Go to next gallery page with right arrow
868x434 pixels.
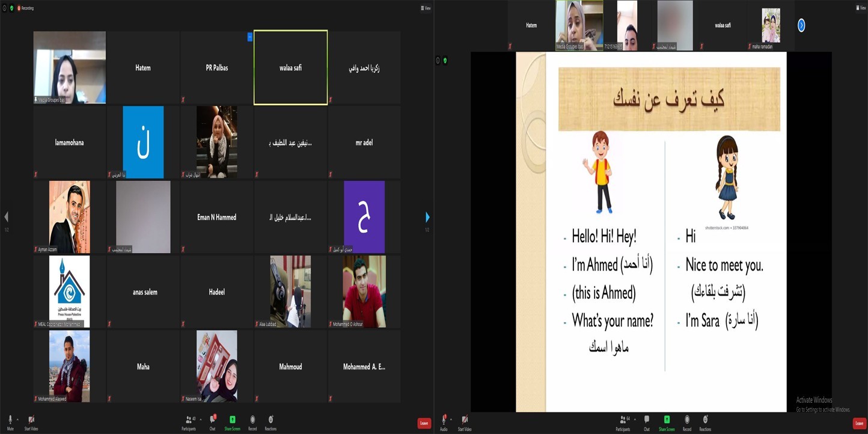click(x=427, y=217)
